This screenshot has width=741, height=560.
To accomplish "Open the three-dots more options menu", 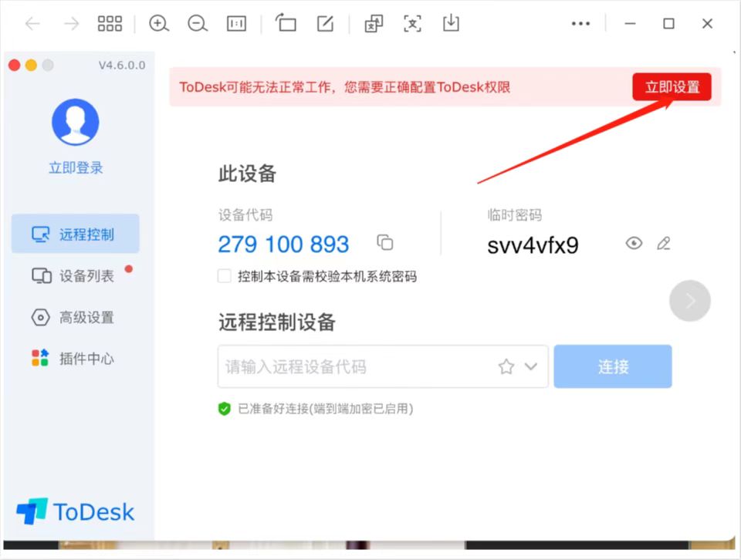I will coord(580,23).
